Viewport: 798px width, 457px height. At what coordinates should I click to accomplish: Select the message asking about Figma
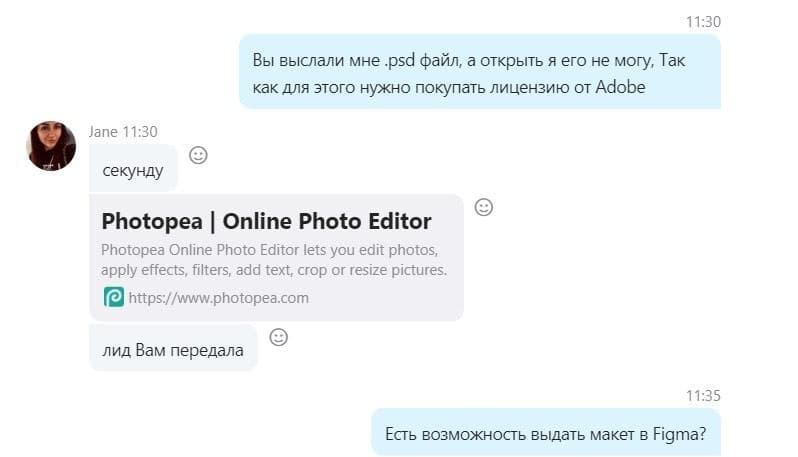click(546, 432)
